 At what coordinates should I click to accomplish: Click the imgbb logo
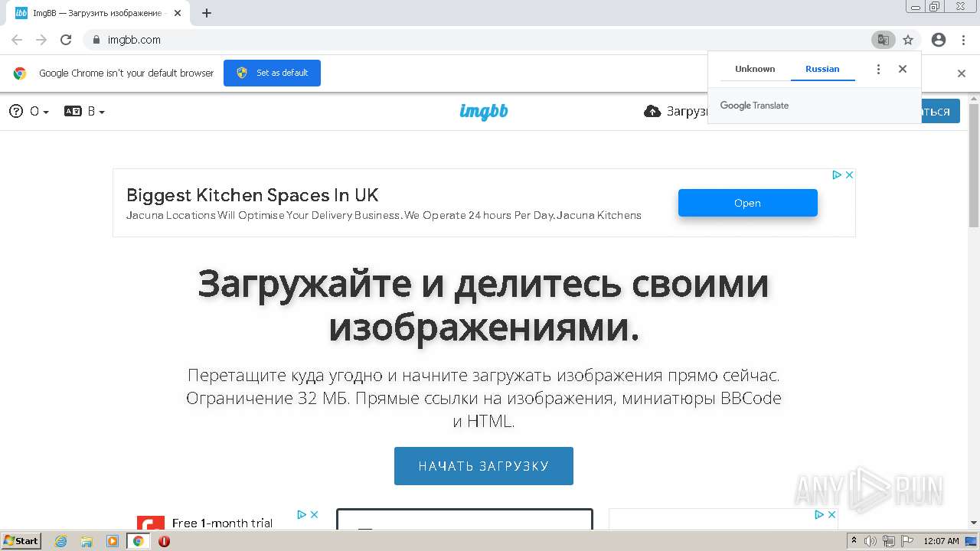click(484, 112)
